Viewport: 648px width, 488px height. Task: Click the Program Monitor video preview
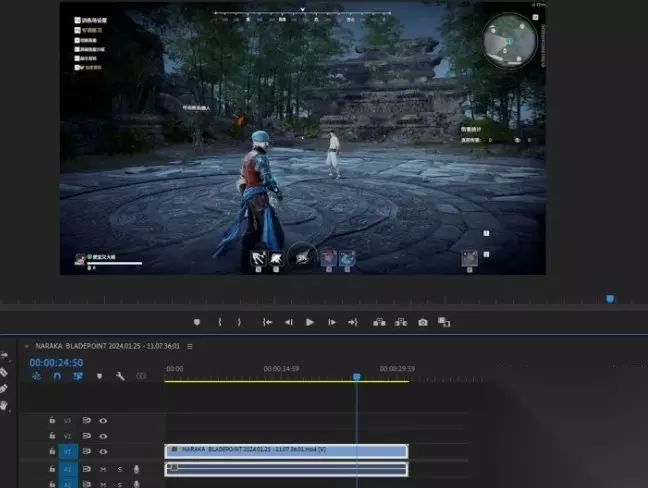[303, 138]
